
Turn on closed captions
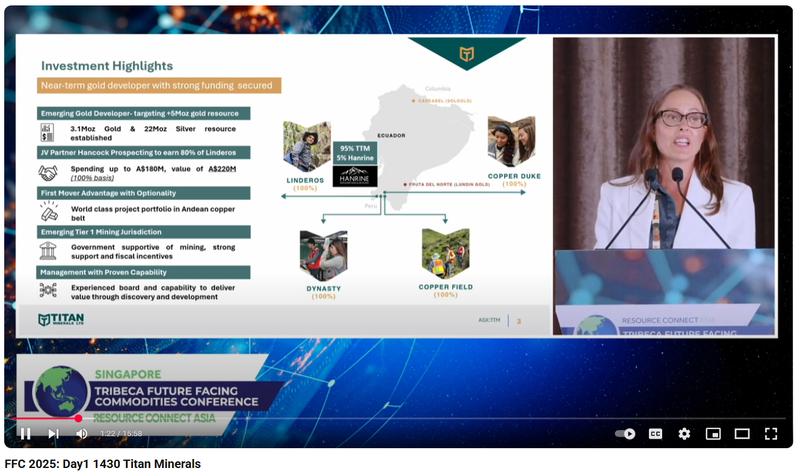(x=655, y=434)
